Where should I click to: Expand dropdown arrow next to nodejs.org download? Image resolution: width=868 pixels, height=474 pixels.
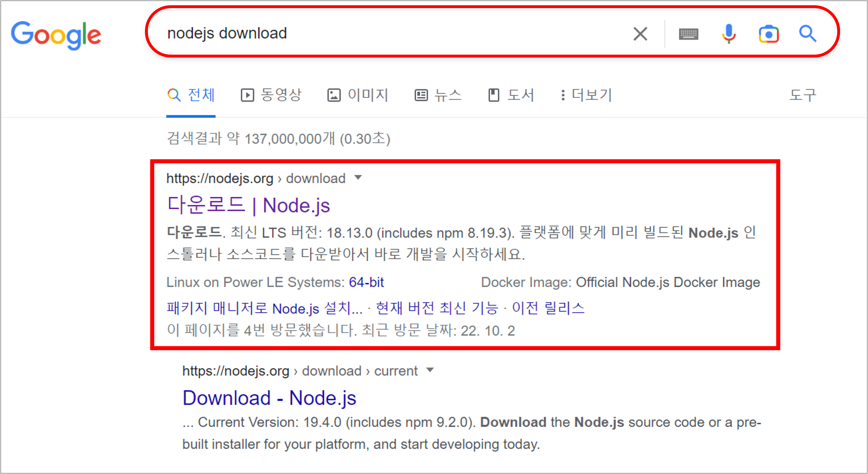pos(358,177)
